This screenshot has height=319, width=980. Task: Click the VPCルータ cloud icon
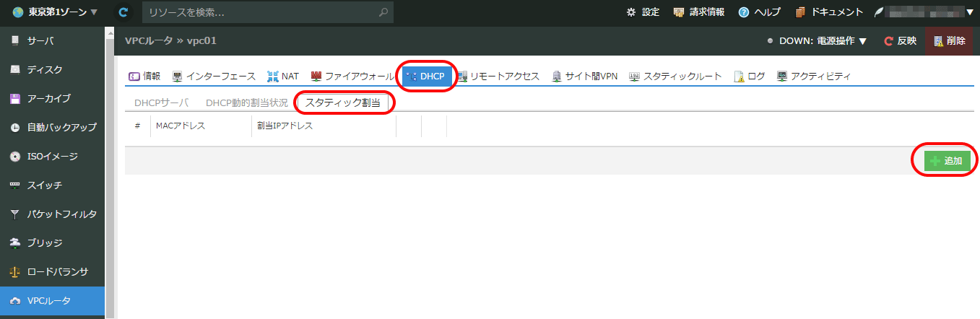(x=15, y=301)
